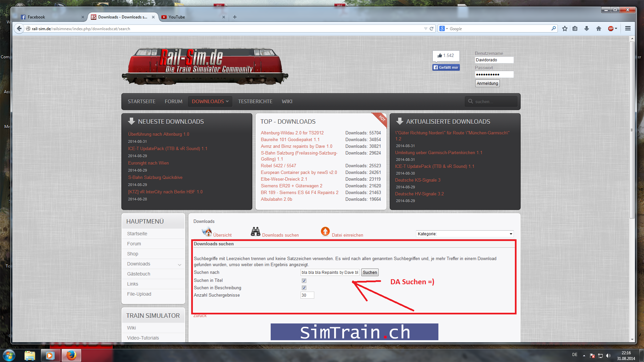Open the Altenburg-Wildau 2.0 for TS2012 link
Viewport: 644px width, 362px height.
click(292, 133)
